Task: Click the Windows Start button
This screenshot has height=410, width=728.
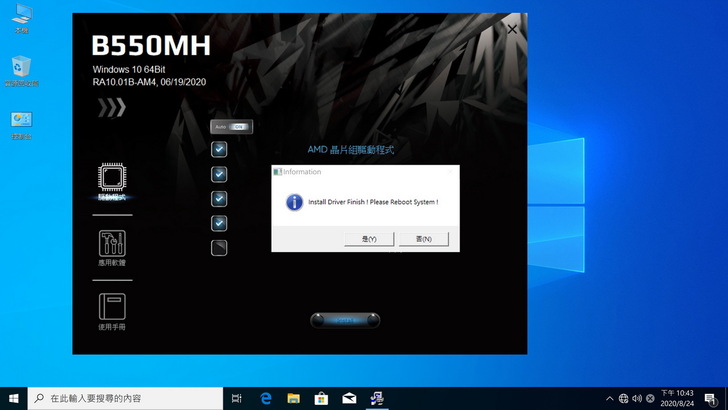Action: 13,398
